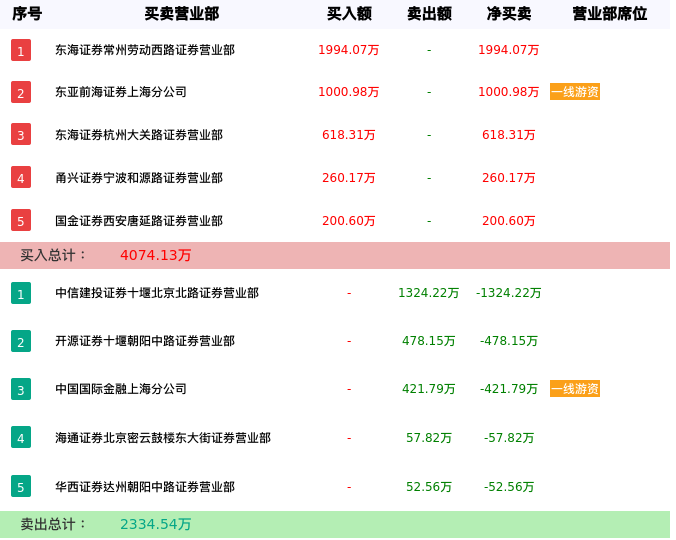This screenshot has width=676, height=540.
Task: Click the 买入额 column header
Action: tap(349, 14)
